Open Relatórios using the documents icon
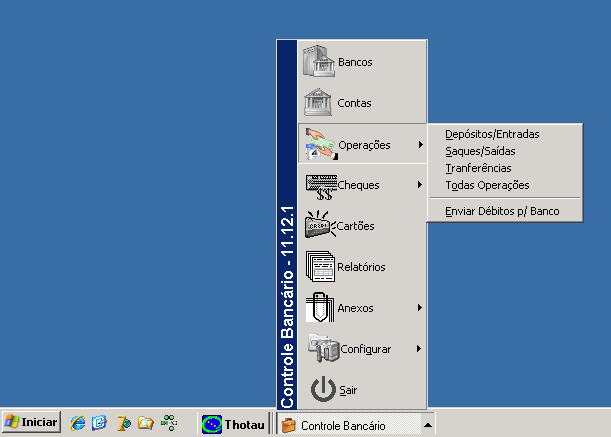The width and height of the screenshot is (611, 437). (x=318, y=267)
